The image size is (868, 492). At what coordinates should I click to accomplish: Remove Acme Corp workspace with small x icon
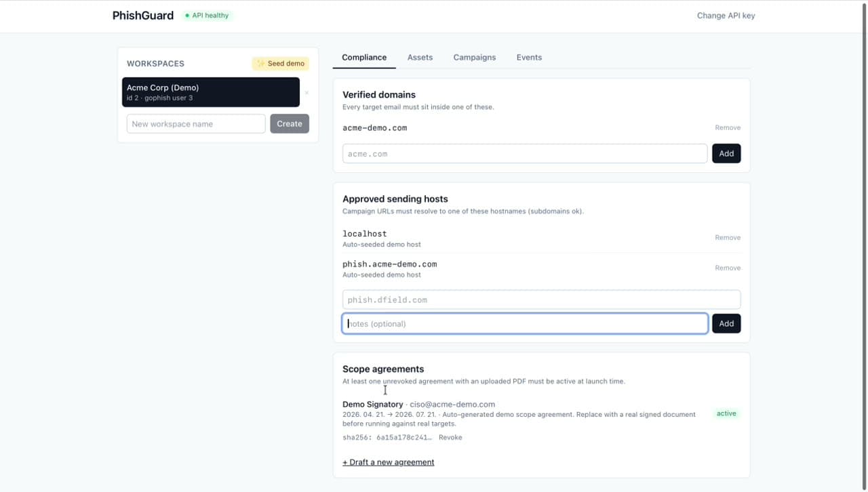[x=307, y=93]
